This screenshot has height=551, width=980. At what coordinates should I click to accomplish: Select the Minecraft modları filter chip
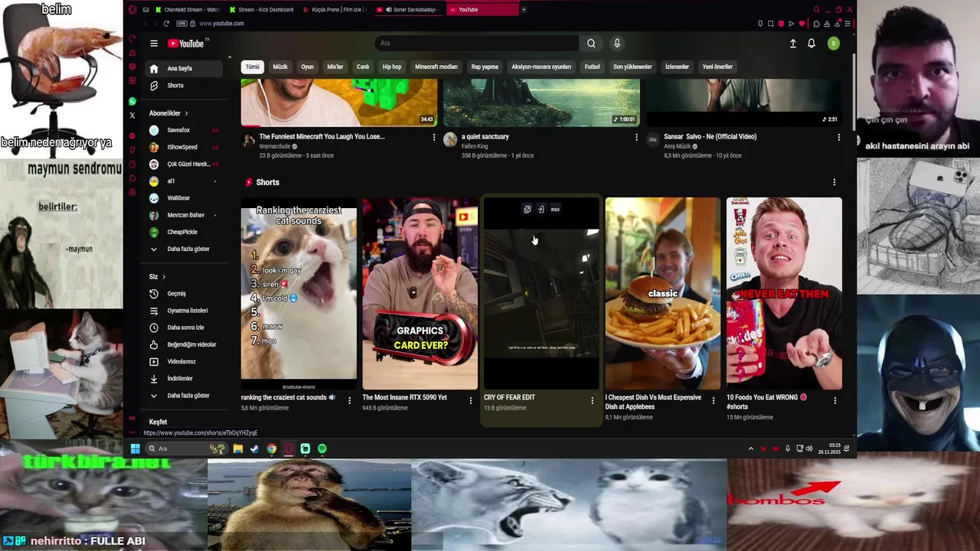coord(436,67)
